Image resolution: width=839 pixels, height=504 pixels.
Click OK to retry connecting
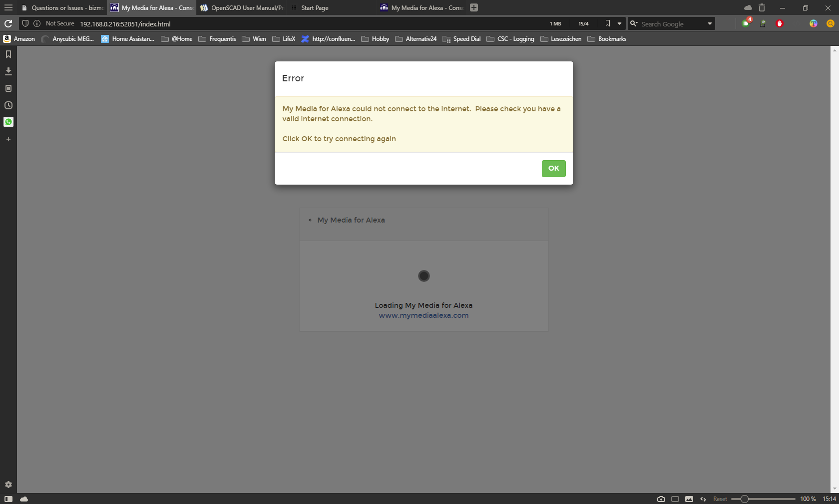point(553,169)
